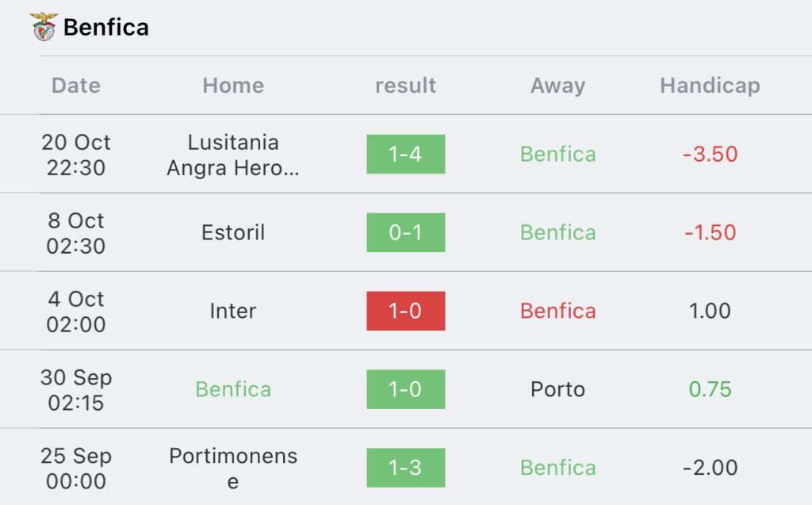Image resolution: width=812 pixels, height=505 pixels.
Task: Select the Date column header
Action: click(76, 86)
